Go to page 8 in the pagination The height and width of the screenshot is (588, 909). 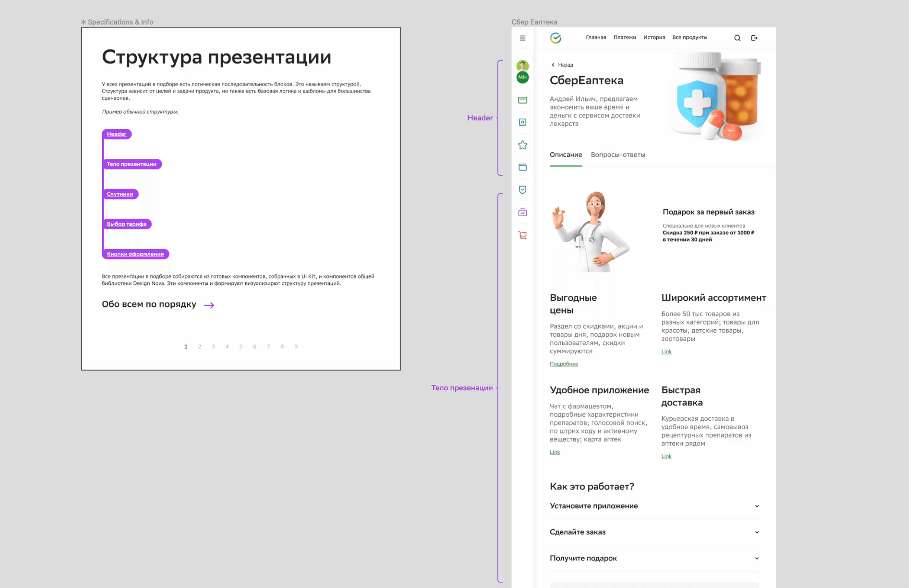[x=282, y=347]
